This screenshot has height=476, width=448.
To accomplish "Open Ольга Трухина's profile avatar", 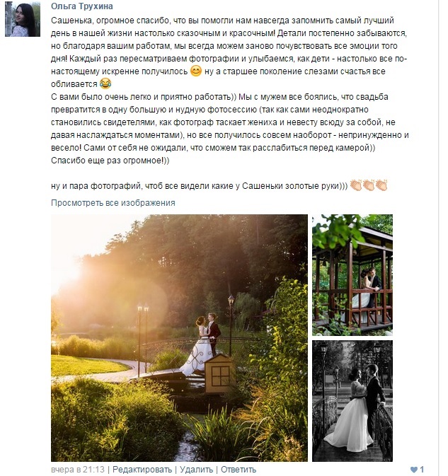I will (23, 19).
